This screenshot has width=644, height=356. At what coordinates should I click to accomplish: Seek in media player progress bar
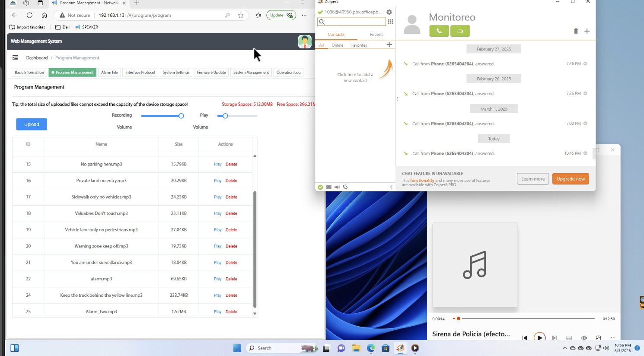pyautogui.click(x=524, y=319)
